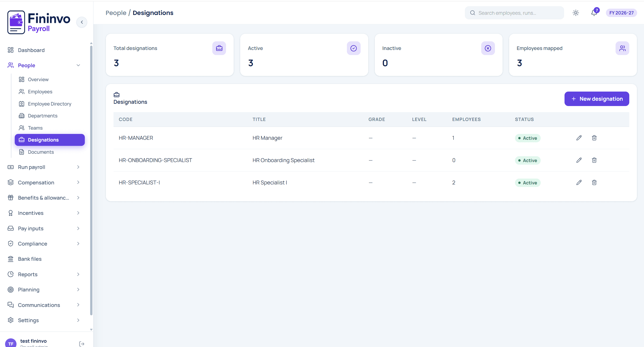Open Teams page

[50, 128]
